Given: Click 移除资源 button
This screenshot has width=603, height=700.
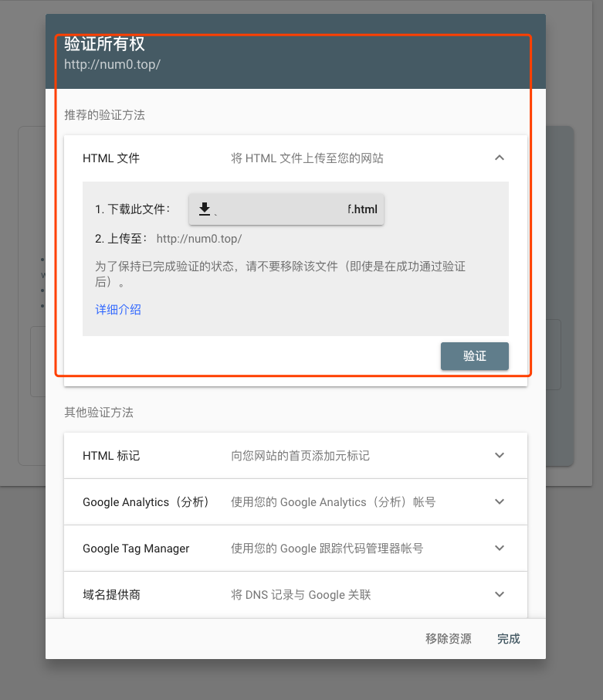Looking at the screenshot, I should pyautogui.click(x=449, y=639).
